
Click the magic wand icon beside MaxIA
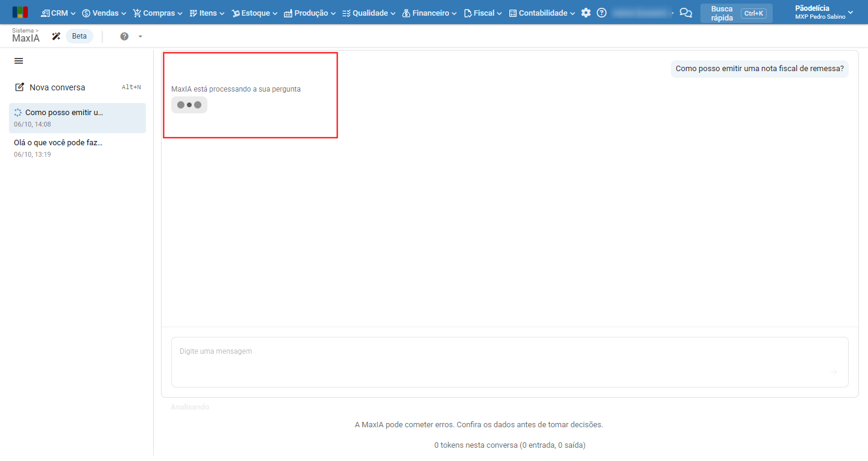point(56,36)
